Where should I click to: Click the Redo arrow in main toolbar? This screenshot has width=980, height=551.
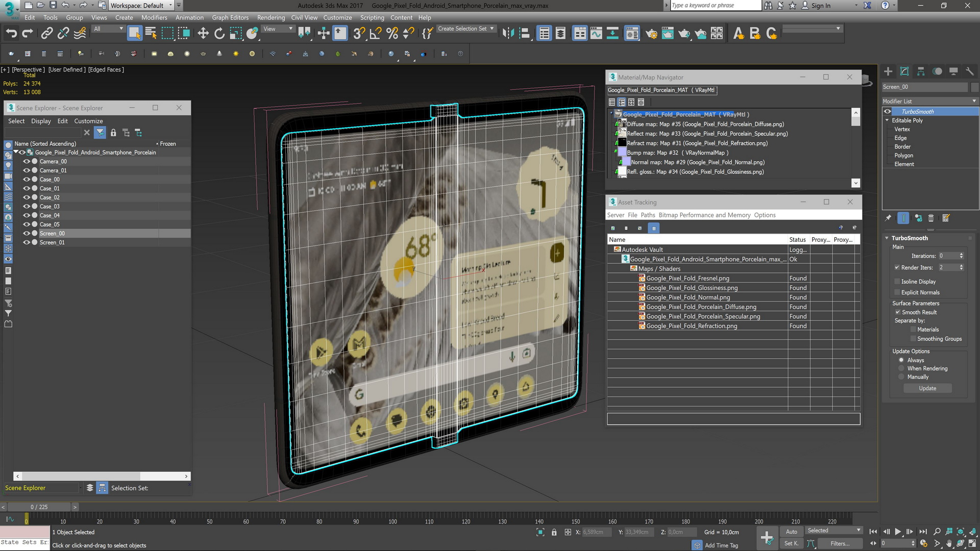[28, 34]
